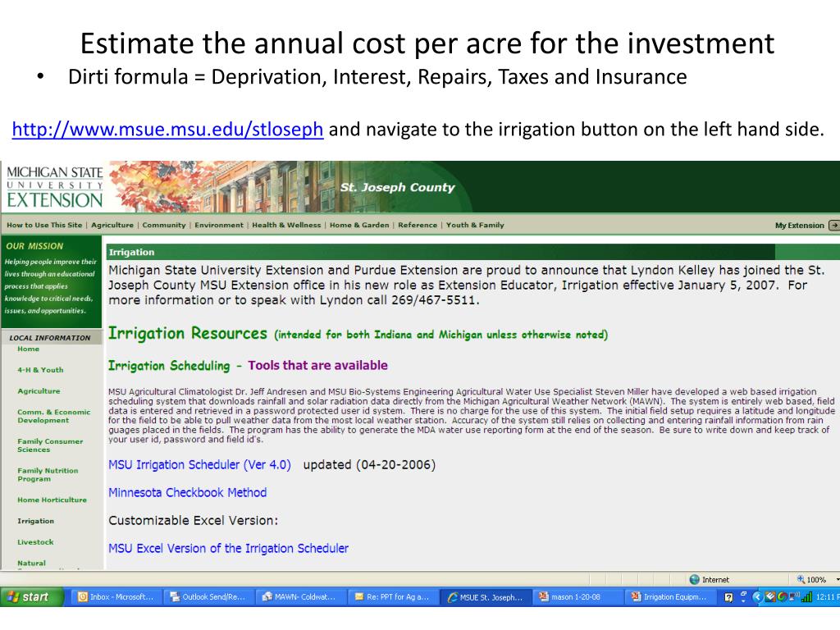Switch to Irrigation Equipm... taskbar item
Image resolution: width=840 pixels, height=630 pixels.
click(671, 597)
